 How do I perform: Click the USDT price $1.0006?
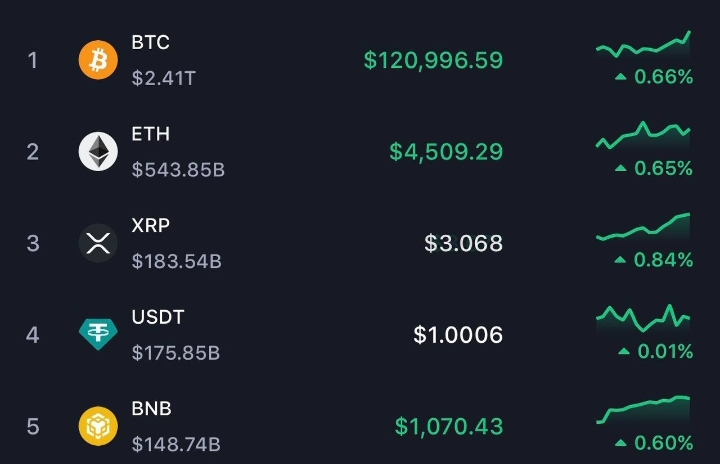click(458, 335)
